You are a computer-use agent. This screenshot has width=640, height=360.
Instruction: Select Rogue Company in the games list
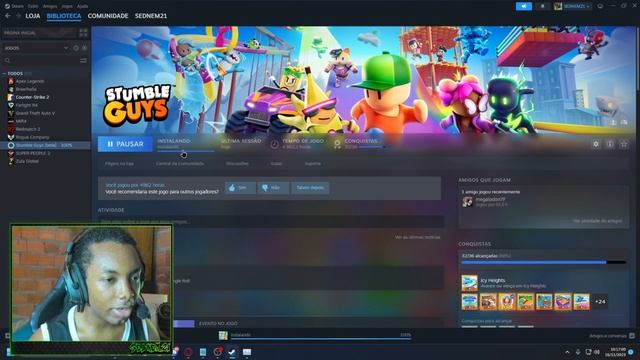[x=32, y=137]
